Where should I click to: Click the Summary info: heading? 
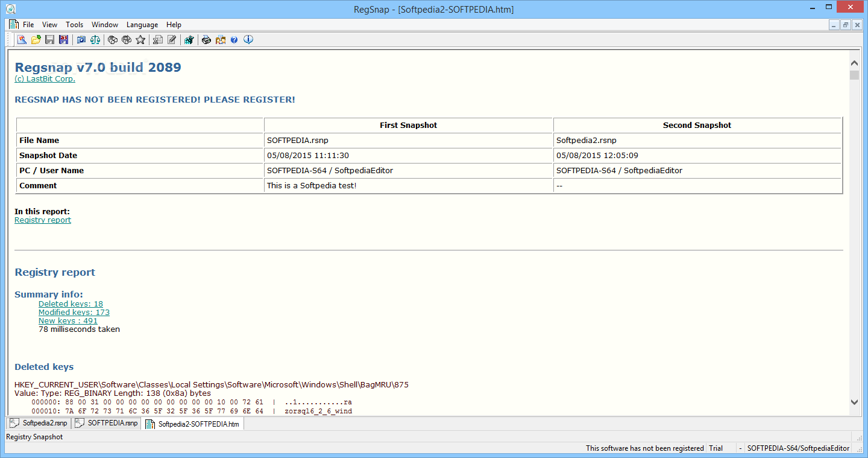[49, 294]
